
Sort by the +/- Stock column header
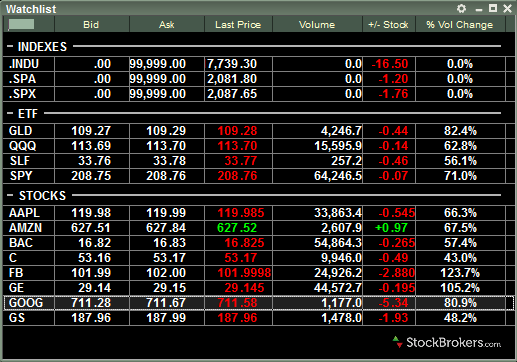click(x=388, y=25)
